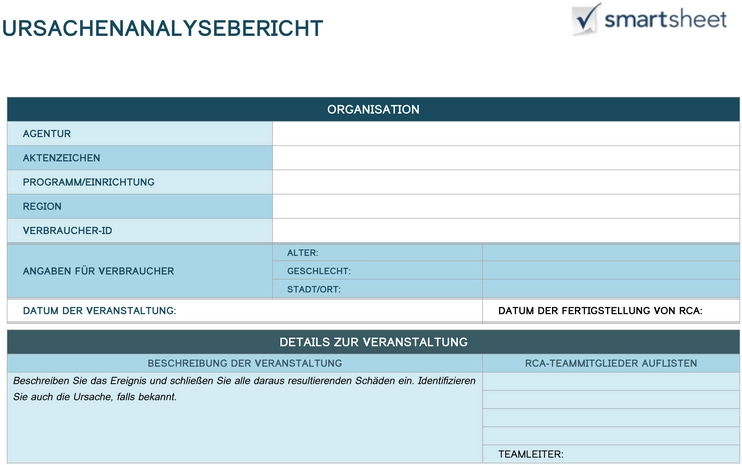Viewport: 742px width, 465px height.
Task: Click the empty field next to AKTENZEICHEN
Action: tap(506, 158)
